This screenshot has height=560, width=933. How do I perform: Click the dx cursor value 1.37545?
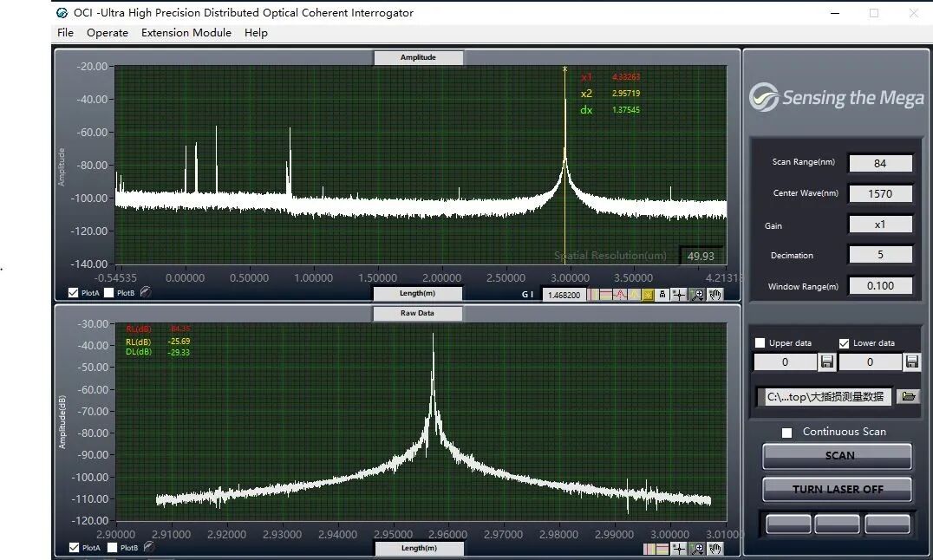click(x=626, y=109)
